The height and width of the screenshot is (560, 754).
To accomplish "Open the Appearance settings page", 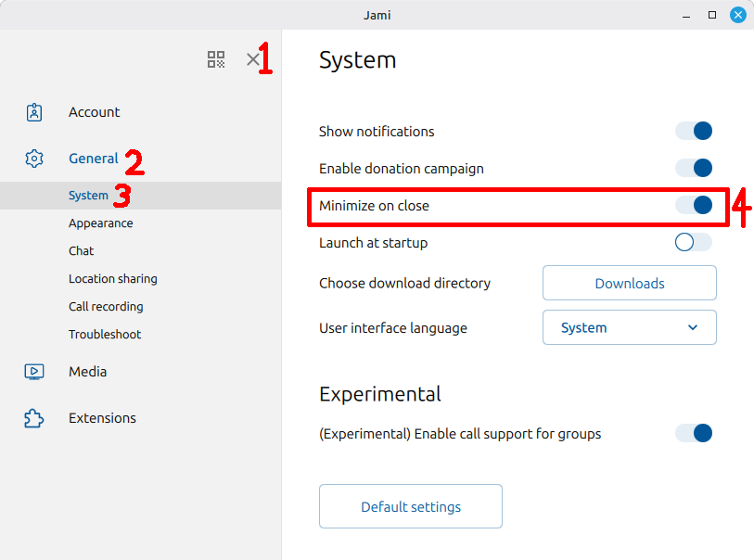I will coord(100,223).
